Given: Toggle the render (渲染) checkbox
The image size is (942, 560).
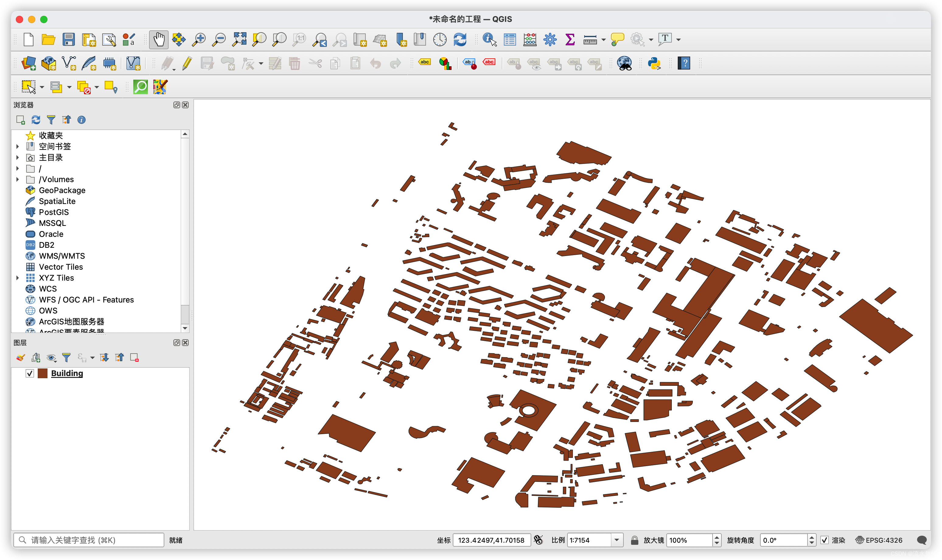Looking at the screenshot, I should [x=825, y=540].
